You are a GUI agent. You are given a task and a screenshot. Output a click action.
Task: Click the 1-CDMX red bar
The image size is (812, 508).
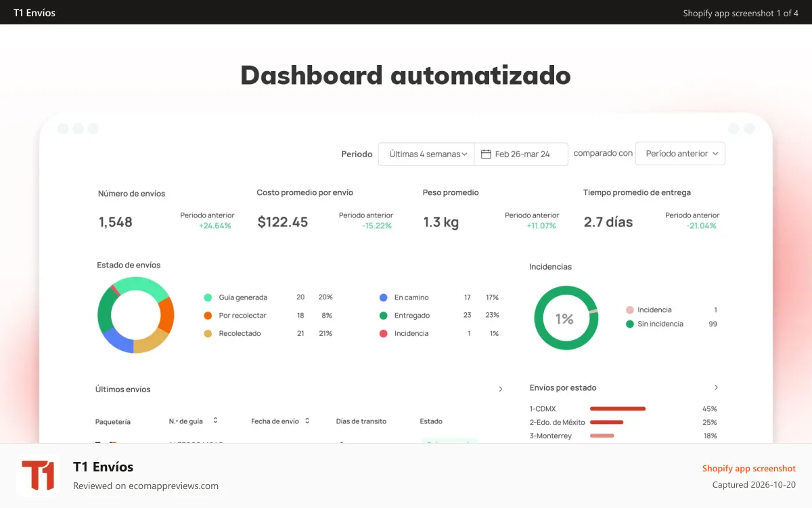618,409
